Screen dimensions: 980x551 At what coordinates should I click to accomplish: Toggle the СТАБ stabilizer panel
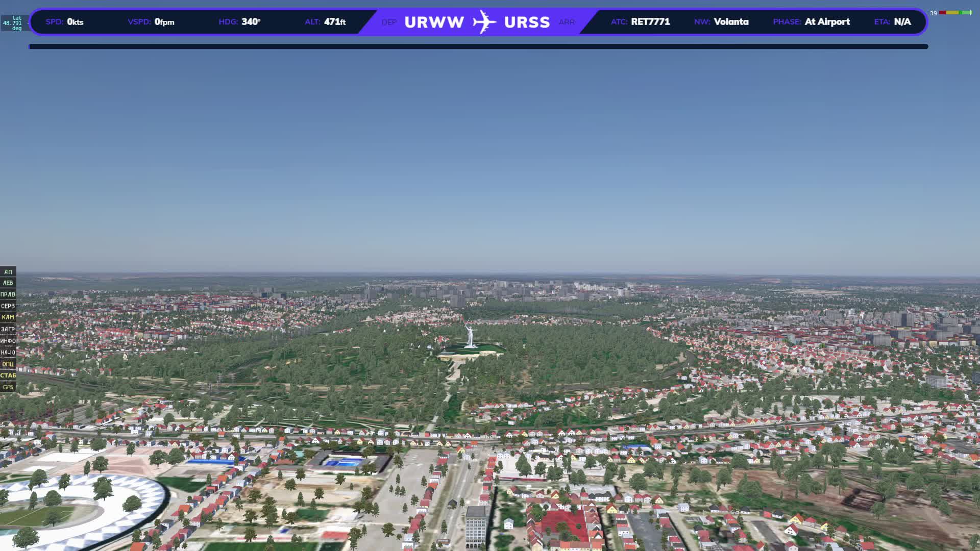(8, 375)
